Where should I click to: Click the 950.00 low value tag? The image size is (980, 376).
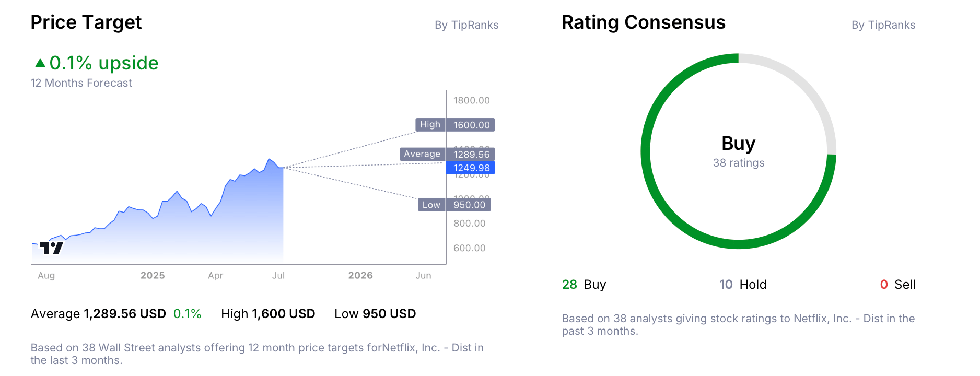click(x=469, y=205)
